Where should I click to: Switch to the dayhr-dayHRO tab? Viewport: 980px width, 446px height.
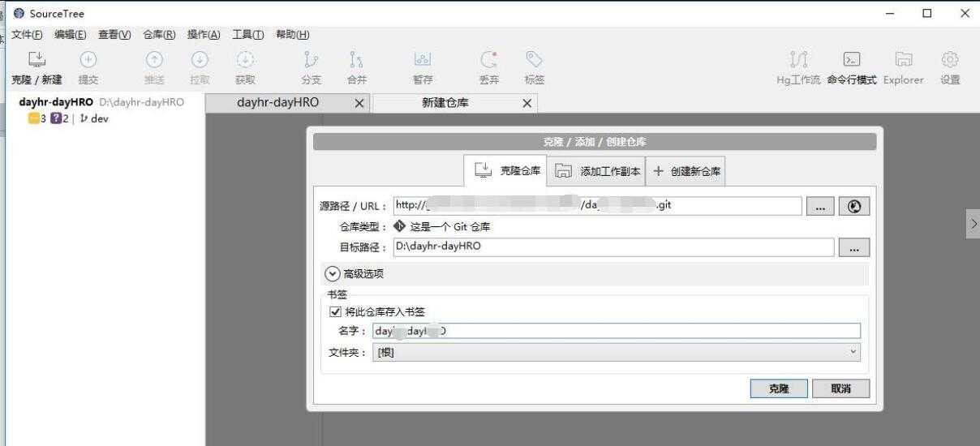(277, 103)
